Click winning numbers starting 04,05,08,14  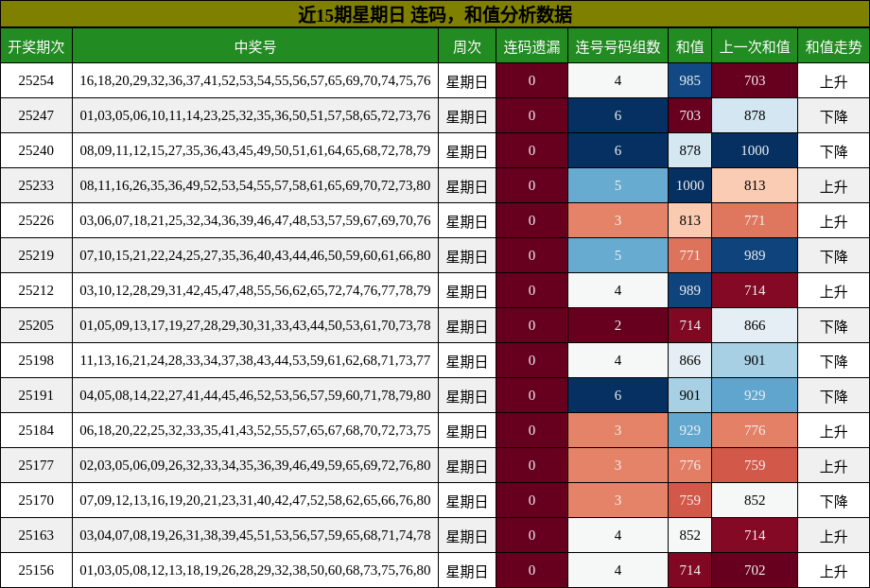tap(255, 395)
